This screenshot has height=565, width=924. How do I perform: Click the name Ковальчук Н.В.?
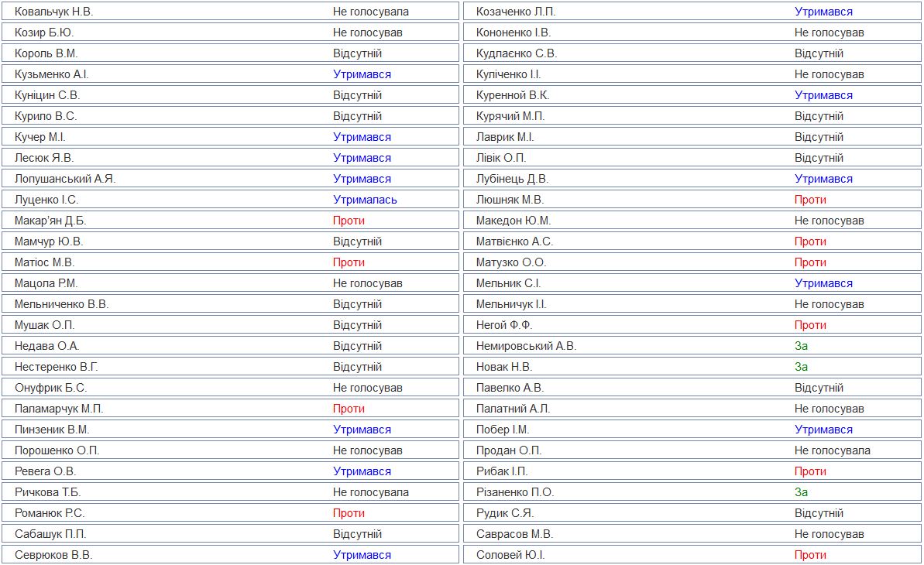point(53,12)
